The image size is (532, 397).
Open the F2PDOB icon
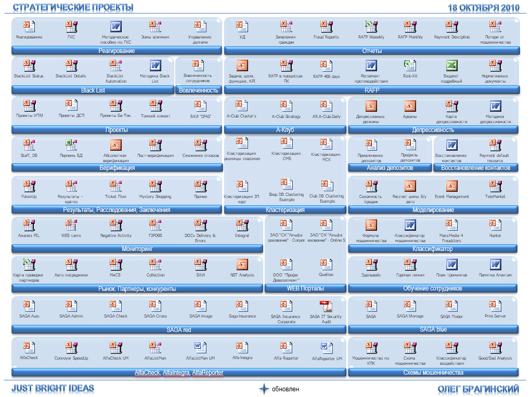(x=155, y=225)
